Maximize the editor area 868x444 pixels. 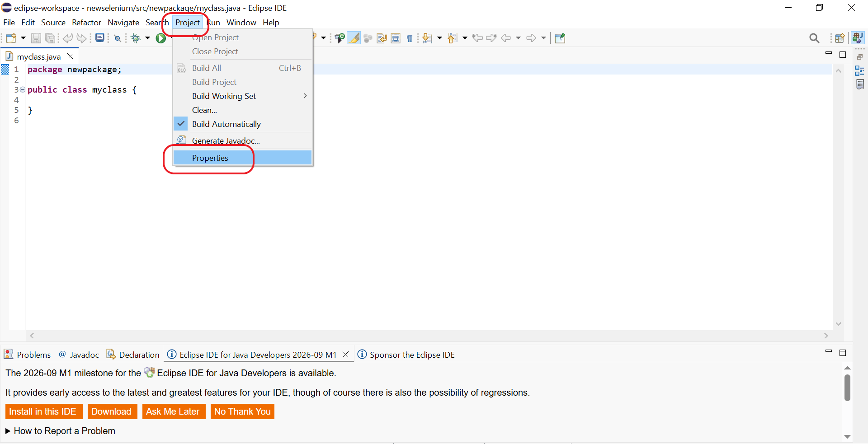point(843,55)
